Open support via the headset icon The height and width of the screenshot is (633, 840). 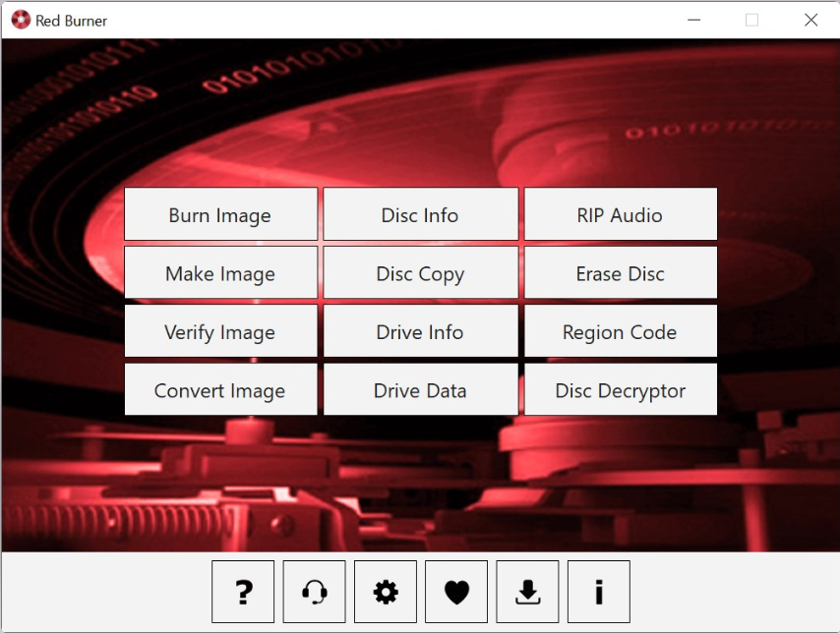pos(315,592)
